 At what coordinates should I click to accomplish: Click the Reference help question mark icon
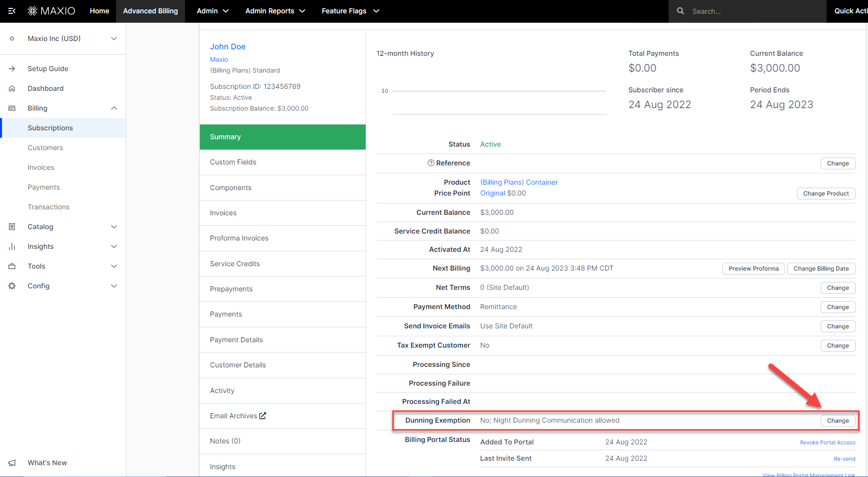(x=431, y=163)
